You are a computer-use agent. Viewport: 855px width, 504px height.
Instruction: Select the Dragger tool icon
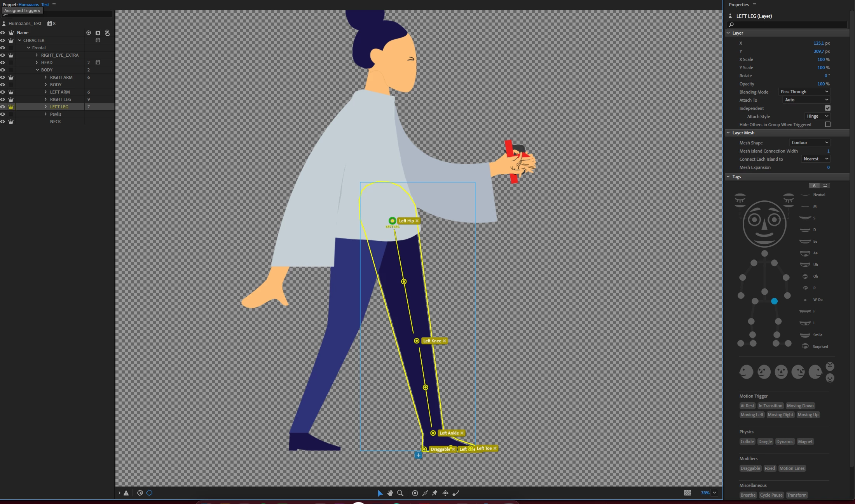445,493
